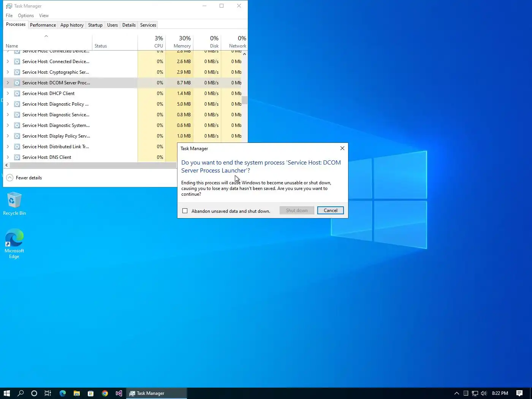This screenshot has height=399, width=532.
Task: Expand Service Host: Cryptographic Services row
Action: point(8,72)
